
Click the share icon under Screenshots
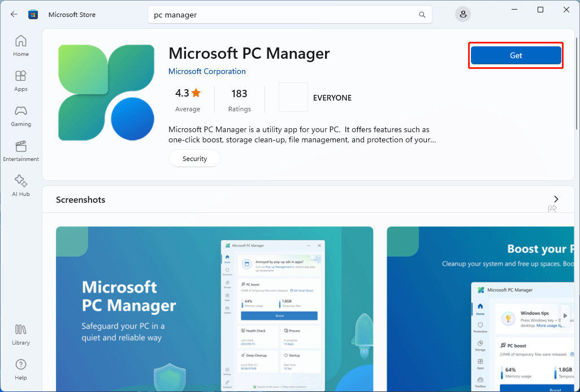pos(552,209)
